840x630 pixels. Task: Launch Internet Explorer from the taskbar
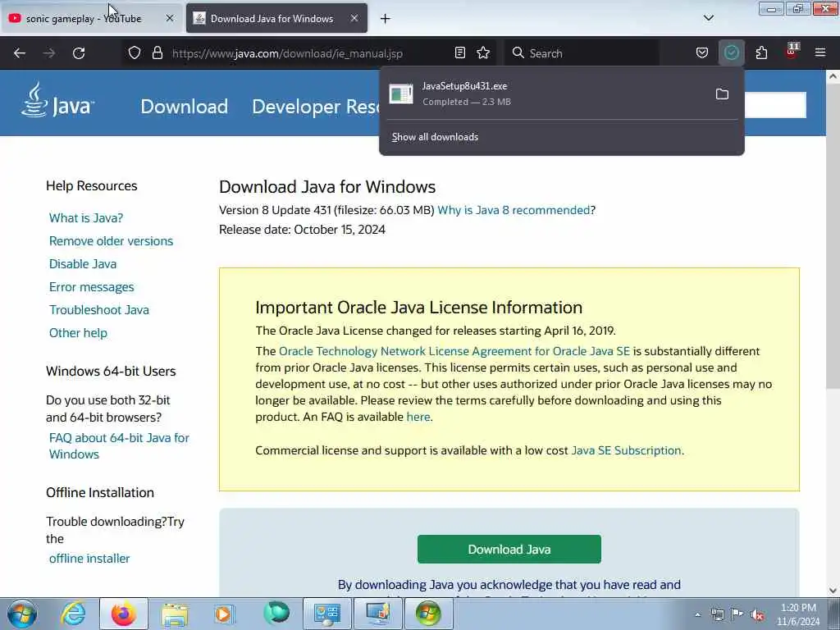click(x=73, y=614)
